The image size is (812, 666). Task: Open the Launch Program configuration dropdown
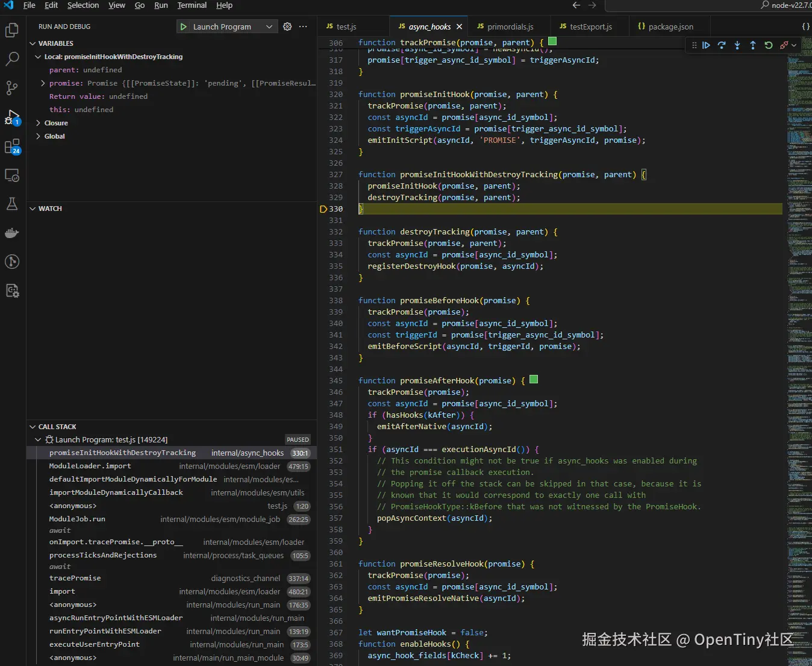269,27
